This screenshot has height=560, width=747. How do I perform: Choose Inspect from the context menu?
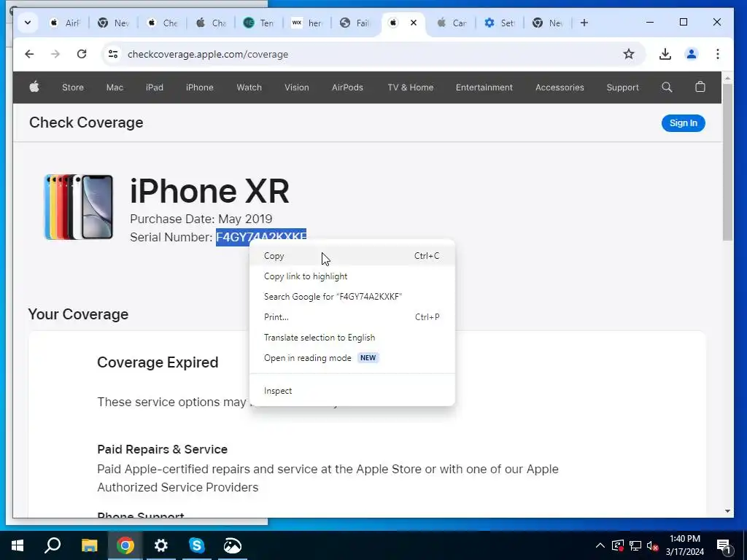pyautogui.click(x=352, y=391)
